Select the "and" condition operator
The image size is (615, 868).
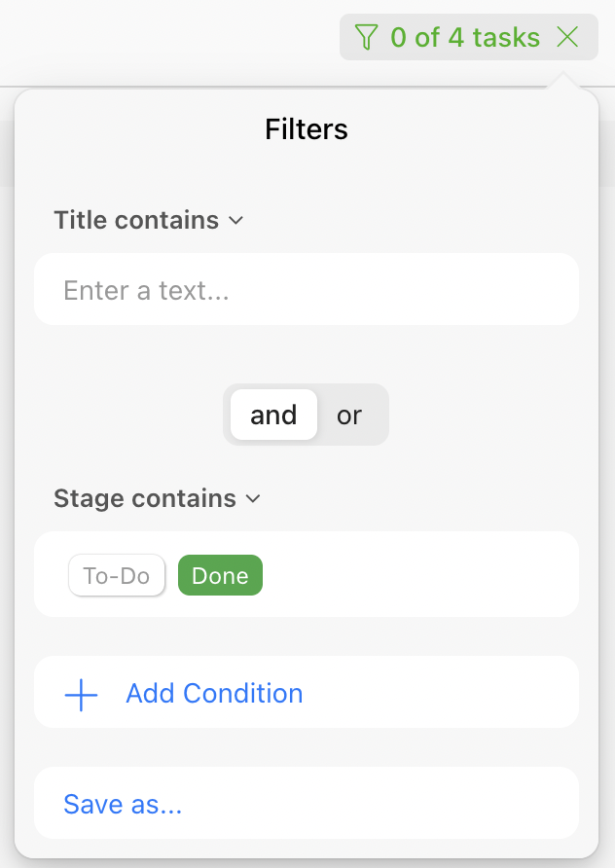[x=273, y=416]
